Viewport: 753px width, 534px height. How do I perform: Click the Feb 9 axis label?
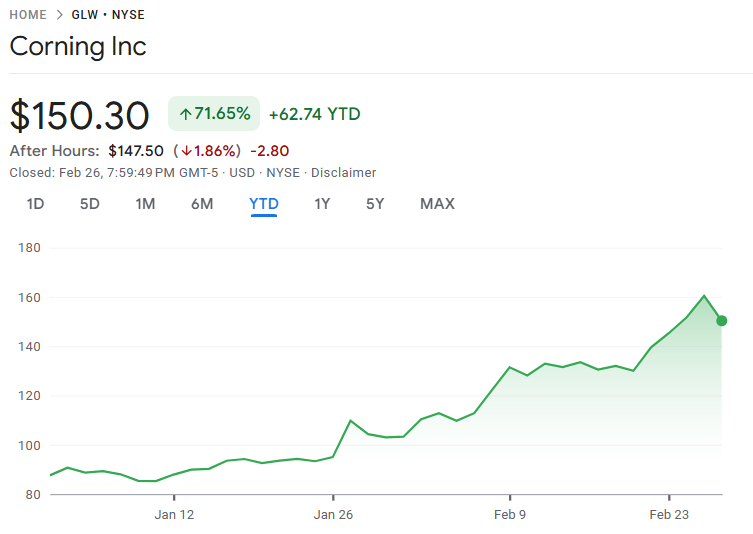pyautogui.click(x=510, y=515)
